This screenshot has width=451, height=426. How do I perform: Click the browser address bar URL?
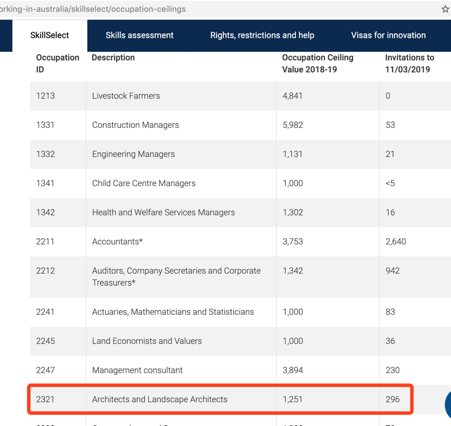click(x=93, y=9)
